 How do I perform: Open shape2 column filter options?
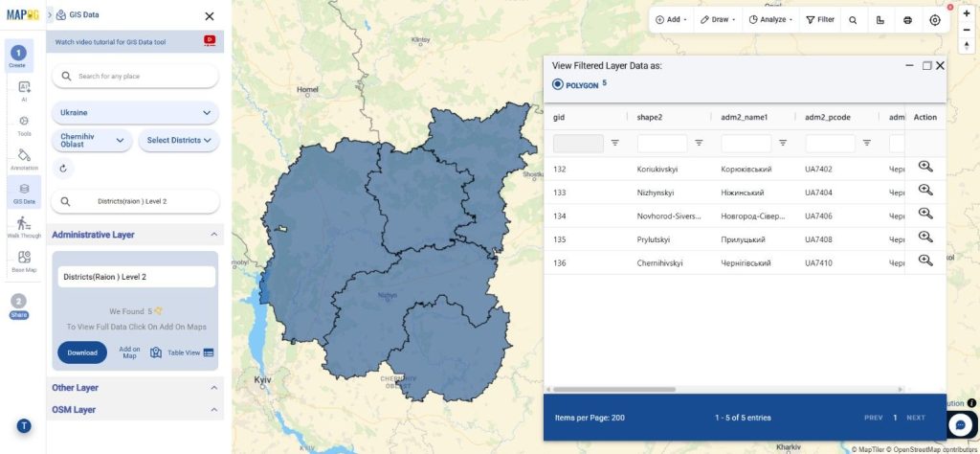click(699, 144)
